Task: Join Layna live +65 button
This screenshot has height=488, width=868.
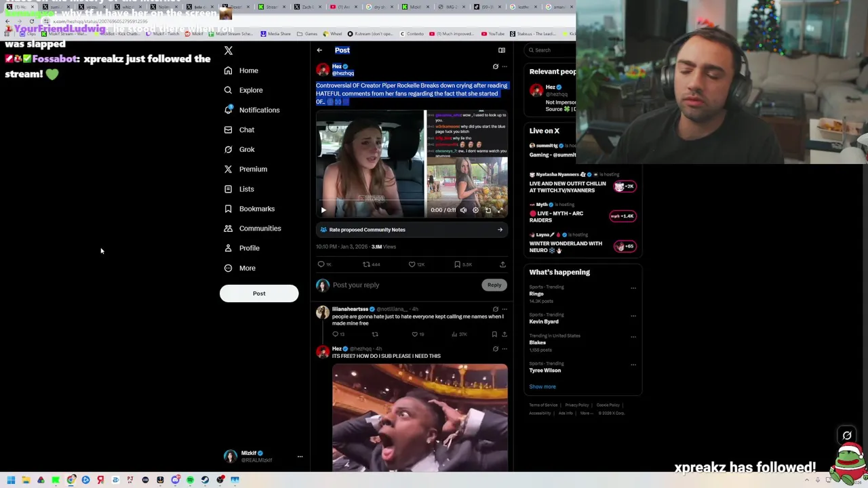Action: [625, 247]
